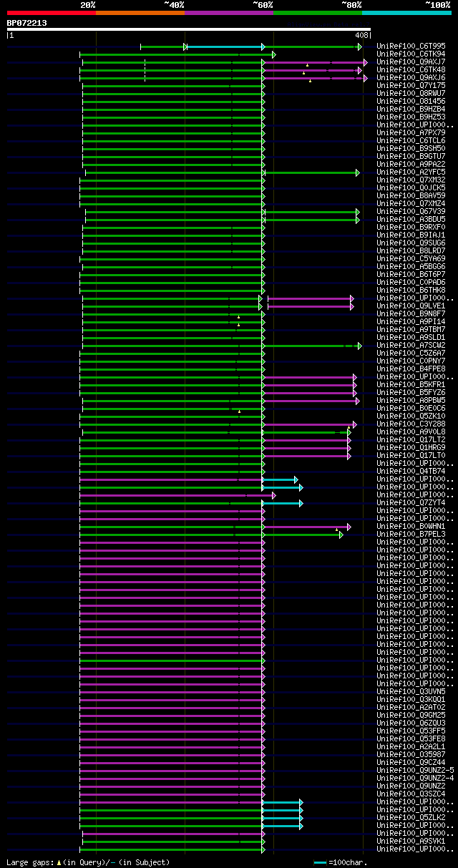458x868 pixels.
Task: Select the UniRef100_Q9LVE1 entry
Action: (411, 306)
